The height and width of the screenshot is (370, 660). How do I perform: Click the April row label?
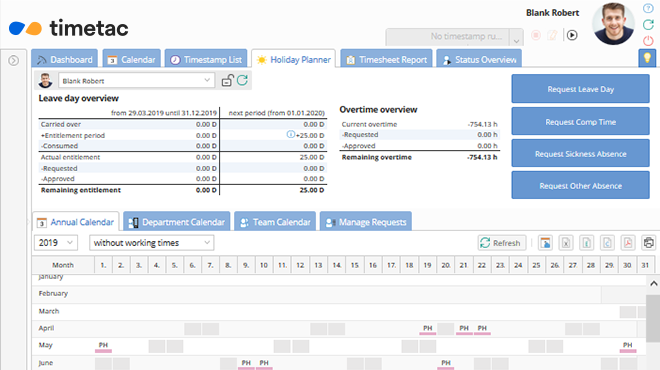coord(46,328)
